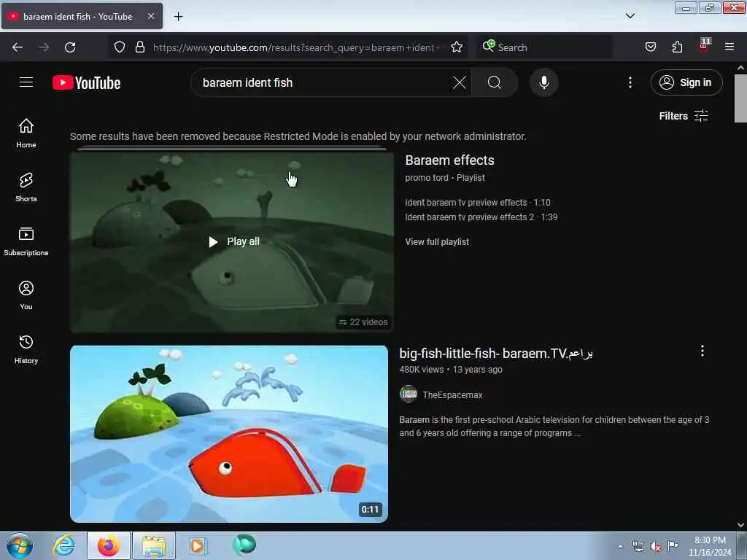This screenshot has width=747, height=560.
Task: Reload the current page
Action: tap(70, 47)
